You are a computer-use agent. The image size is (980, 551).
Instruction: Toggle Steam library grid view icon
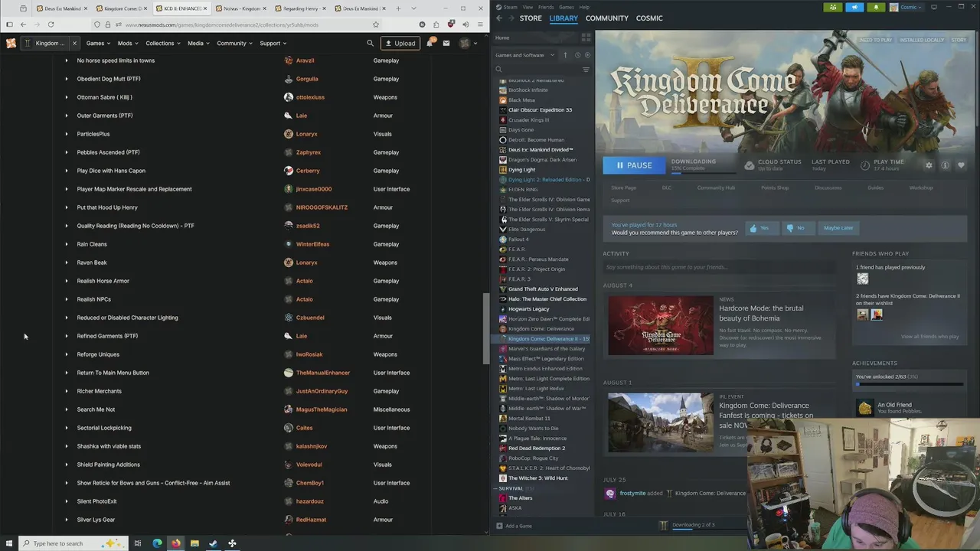pos(586,37)
